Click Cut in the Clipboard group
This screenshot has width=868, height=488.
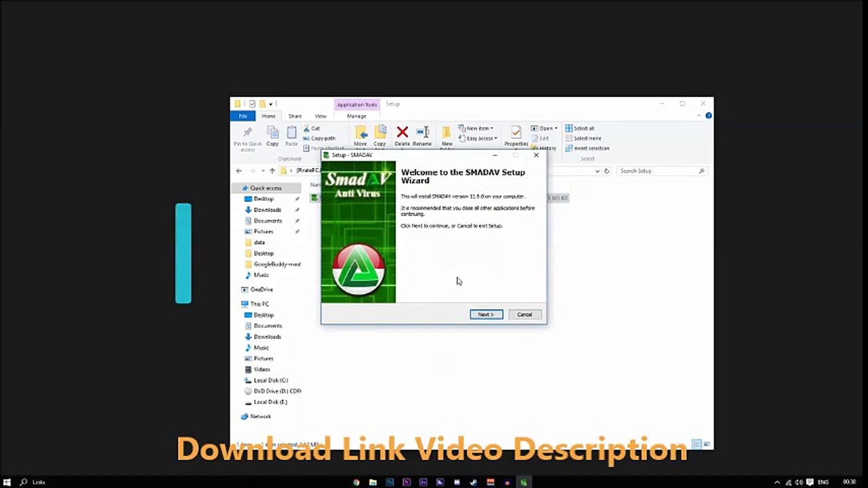pyautogui.click(x=312, y=128)
